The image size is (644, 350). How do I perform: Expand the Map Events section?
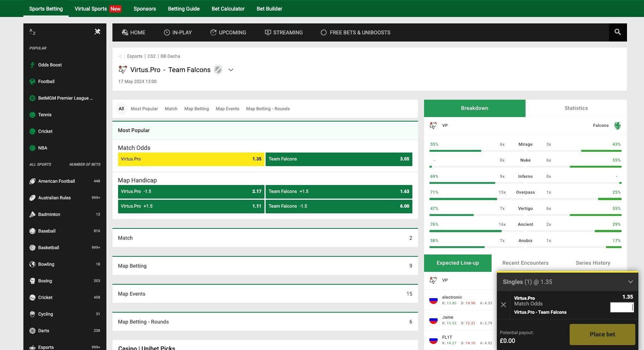(265, 294)
